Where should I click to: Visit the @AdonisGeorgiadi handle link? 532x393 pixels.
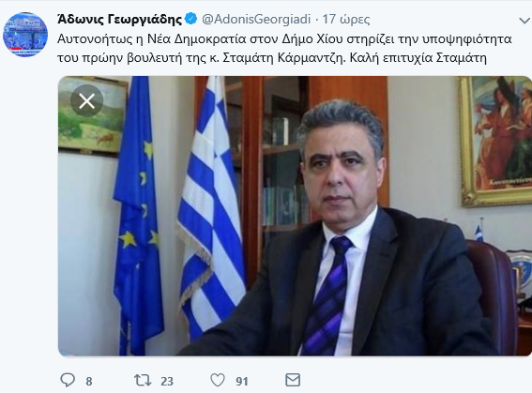pos(256,20)
